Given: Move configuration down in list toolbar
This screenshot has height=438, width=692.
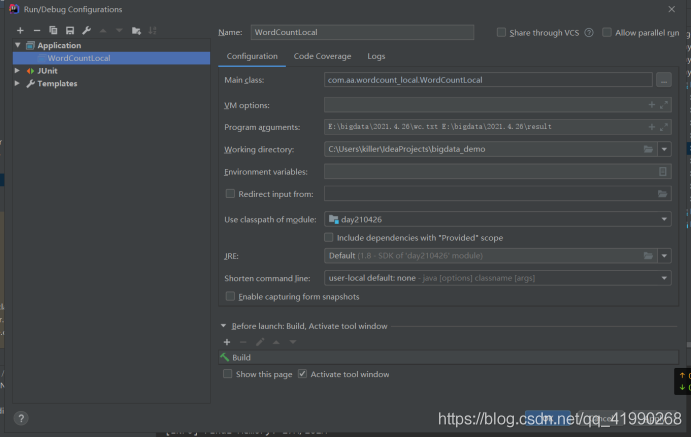Looking at the screenshot, I should [119, 30].
